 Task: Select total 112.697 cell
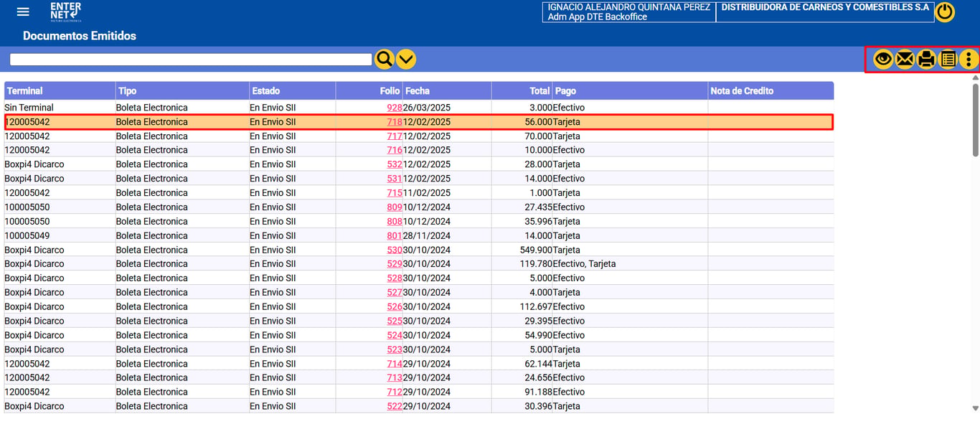tap(522, 307)
